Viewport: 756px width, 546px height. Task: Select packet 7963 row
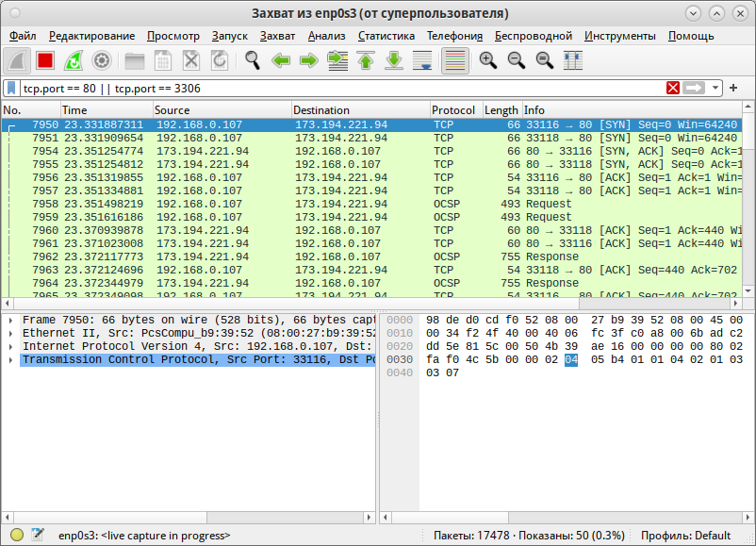(371, 270)
